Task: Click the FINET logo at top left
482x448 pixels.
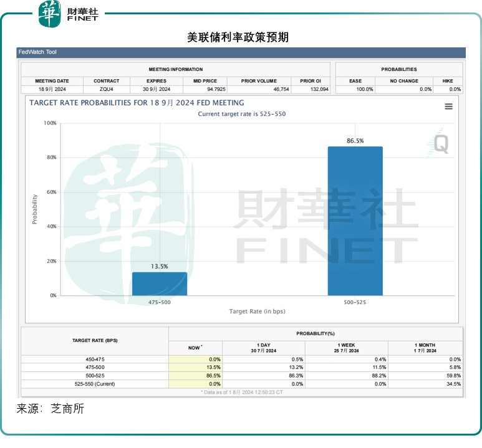Action: [x=69, y=14]
